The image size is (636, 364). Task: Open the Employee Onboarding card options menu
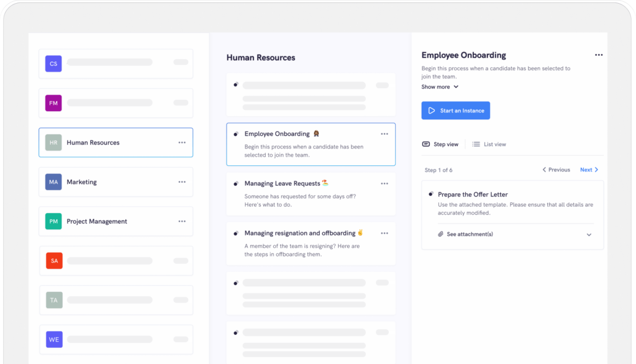384,134
